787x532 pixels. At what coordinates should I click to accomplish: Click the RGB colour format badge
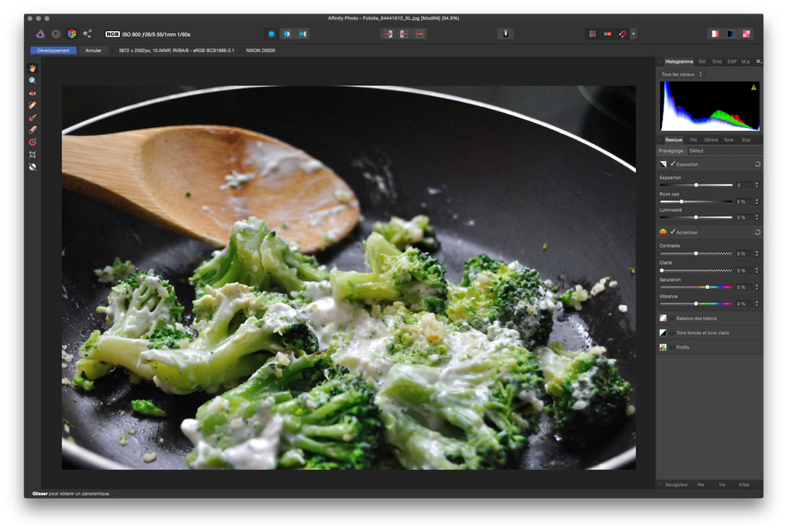[x=113, y=35]
